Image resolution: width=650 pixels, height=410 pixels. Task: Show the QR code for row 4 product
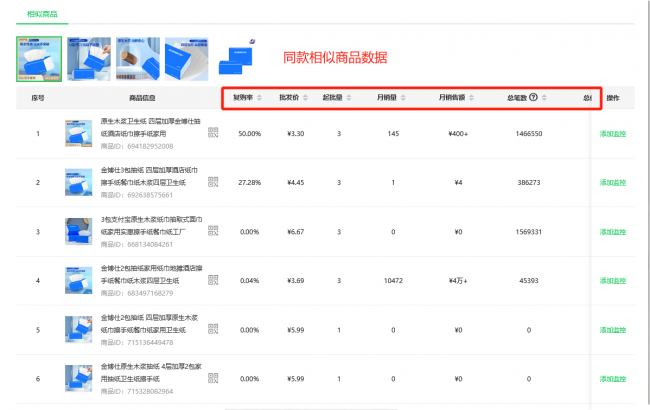213,280
